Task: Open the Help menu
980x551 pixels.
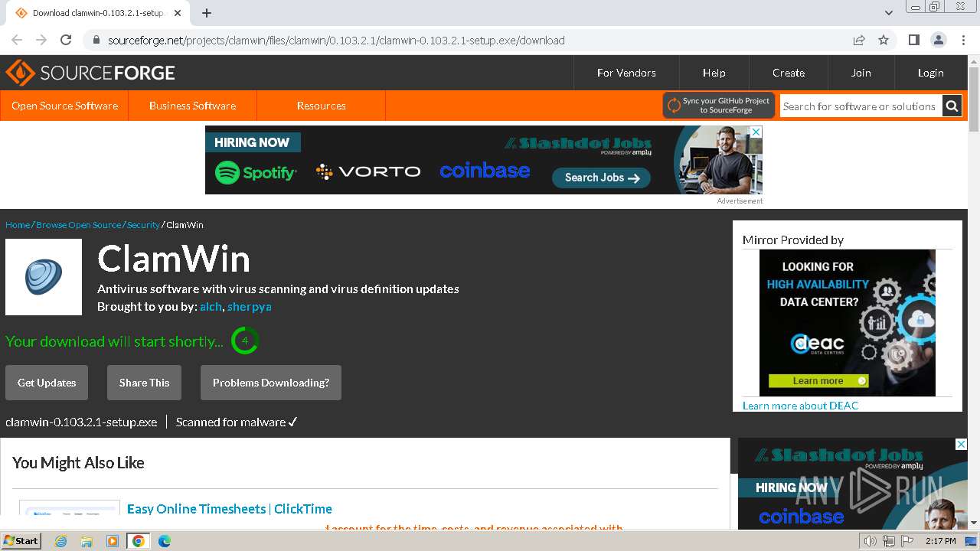Action: [714, 73]
